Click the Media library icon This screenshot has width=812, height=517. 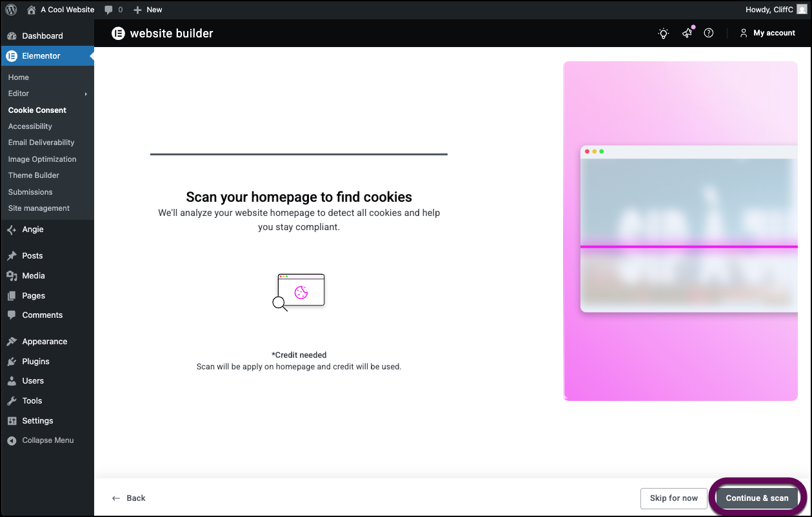point(12,276)
